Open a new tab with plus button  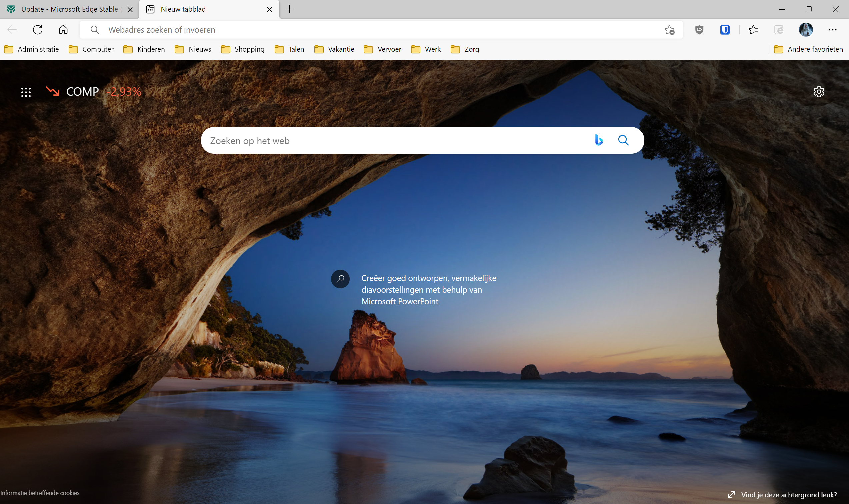click(x=289, y=9)
